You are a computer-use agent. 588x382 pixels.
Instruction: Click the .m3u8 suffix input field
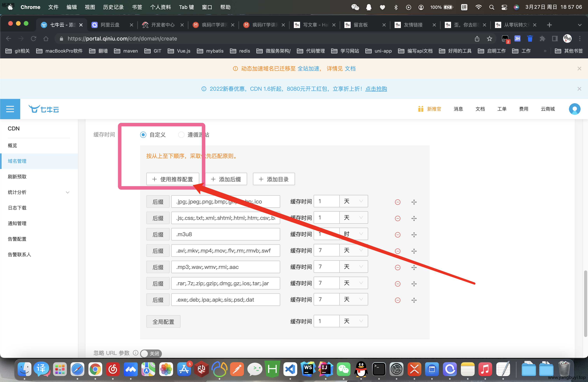point(226,234)
